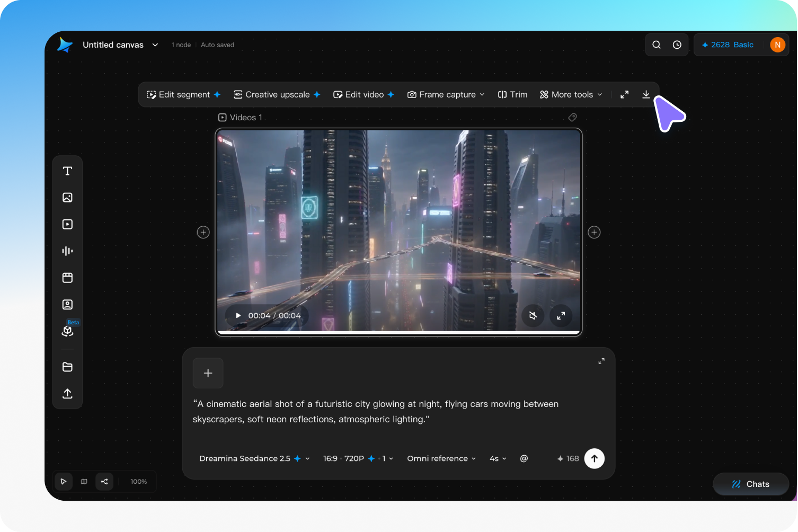Image resolution: width=798 pixels, height=532 pixels.
Task: Click the video progress bar
Action: 398,333
